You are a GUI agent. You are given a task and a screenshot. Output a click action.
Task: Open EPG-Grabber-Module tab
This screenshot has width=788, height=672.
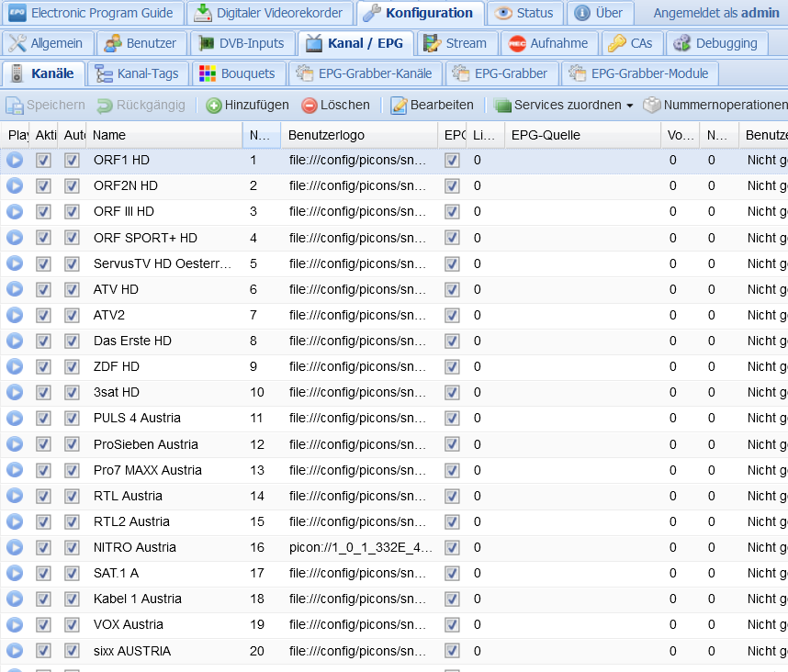tap(639, 73)
